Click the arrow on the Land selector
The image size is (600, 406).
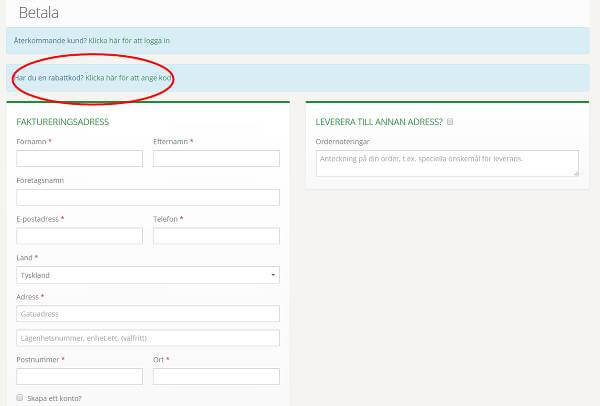tap(273, 275)
